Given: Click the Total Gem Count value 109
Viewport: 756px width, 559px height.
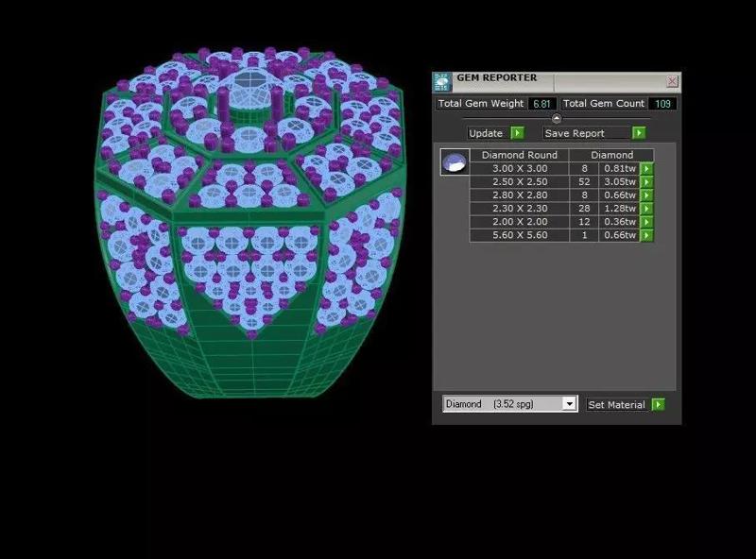Looking at the screenshot, I should [662, 104].
